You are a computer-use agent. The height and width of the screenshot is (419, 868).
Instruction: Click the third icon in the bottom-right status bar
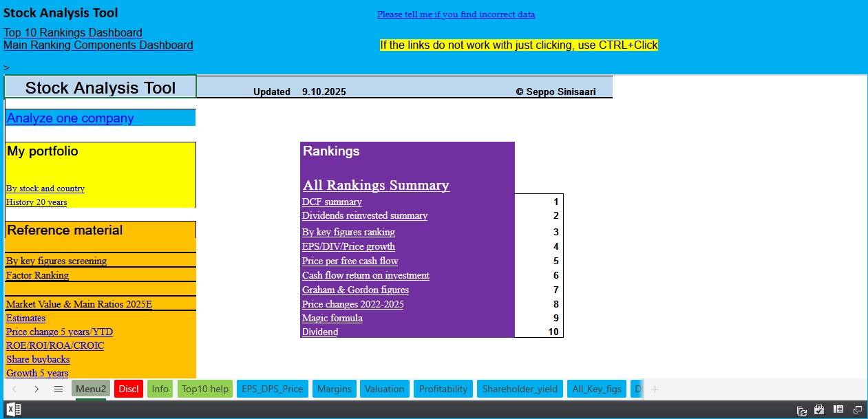tap(838, 410)
